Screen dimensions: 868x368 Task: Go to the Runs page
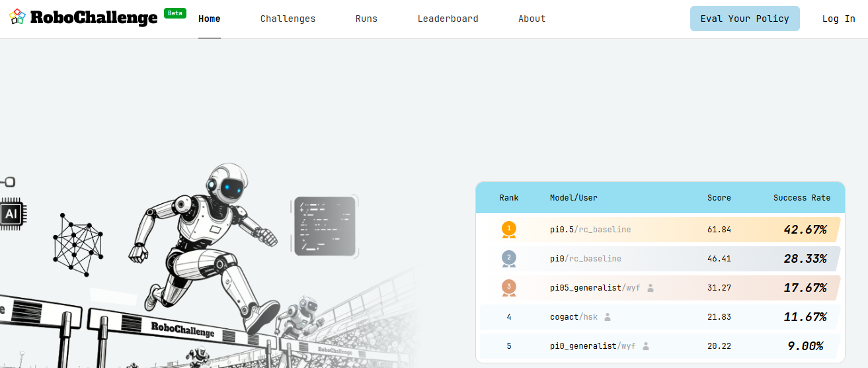[366, 19]
